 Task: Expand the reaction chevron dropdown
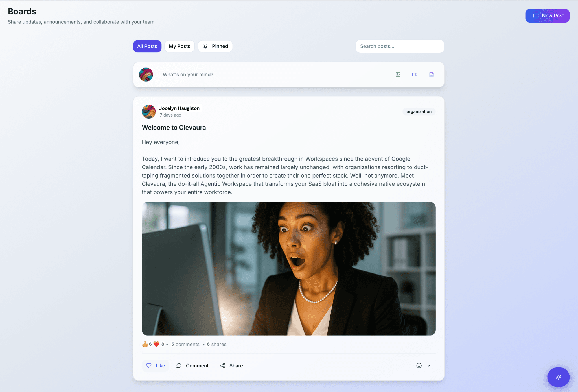[428, 365]
